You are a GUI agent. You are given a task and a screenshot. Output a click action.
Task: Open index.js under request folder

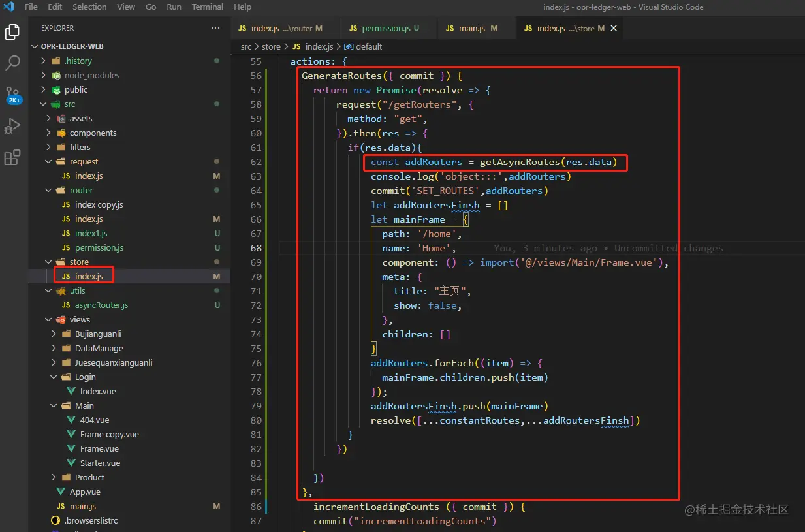tap(89, 176)
